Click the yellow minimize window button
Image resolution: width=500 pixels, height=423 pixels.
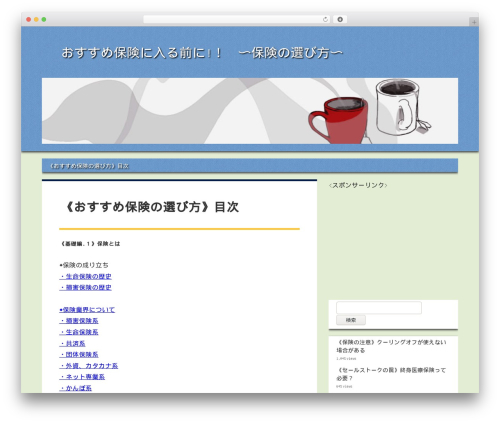36,20
